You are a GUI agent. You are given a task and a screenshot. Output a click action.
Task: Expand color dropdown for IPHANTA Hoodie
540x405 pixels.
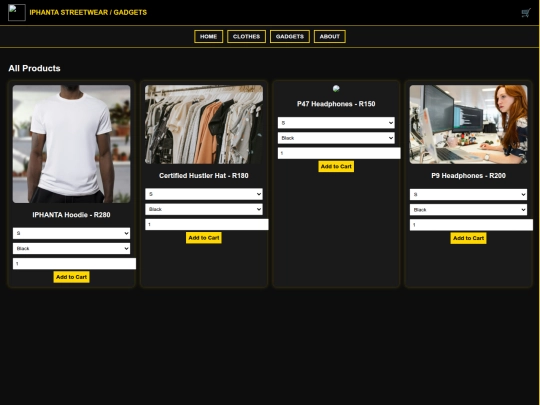point(72,248)
